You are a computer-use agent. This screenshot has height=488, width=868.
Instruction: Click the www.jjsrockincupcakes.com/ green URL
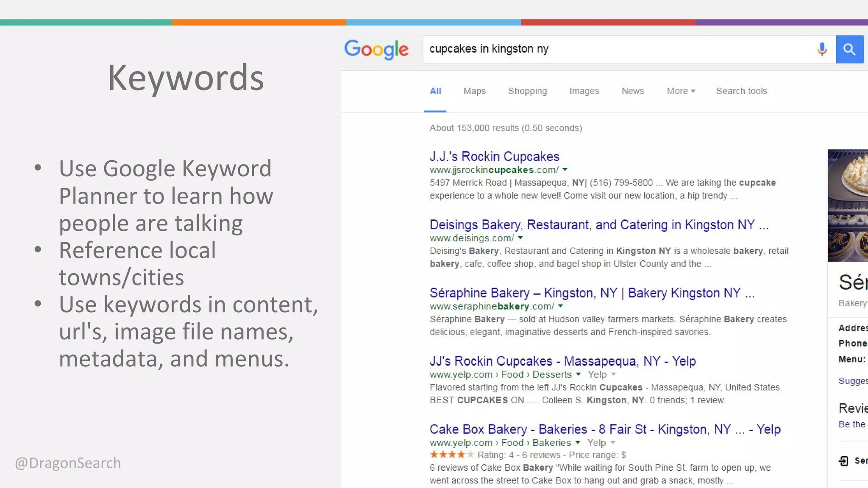pos(494,170)
